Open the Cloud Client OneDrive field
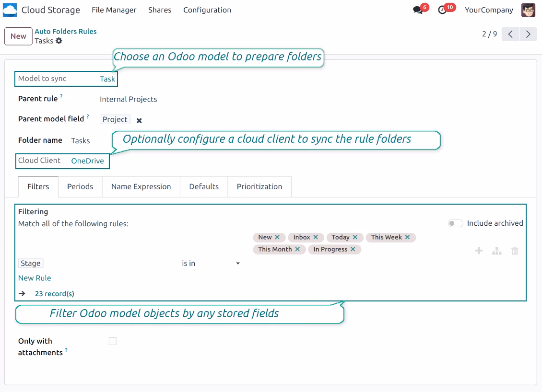542x392 pixels. [87, 161]
